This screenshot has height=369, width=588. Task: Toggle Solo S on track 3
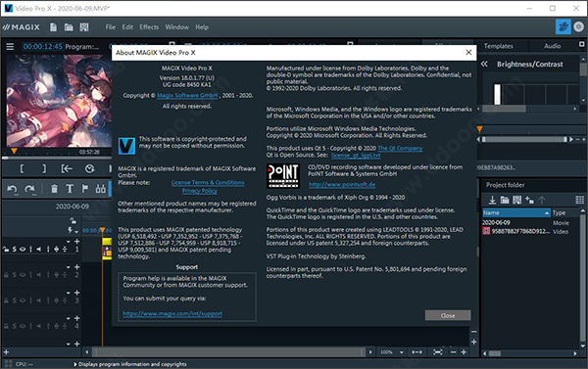pyautogui.click(x=15, y=300)
